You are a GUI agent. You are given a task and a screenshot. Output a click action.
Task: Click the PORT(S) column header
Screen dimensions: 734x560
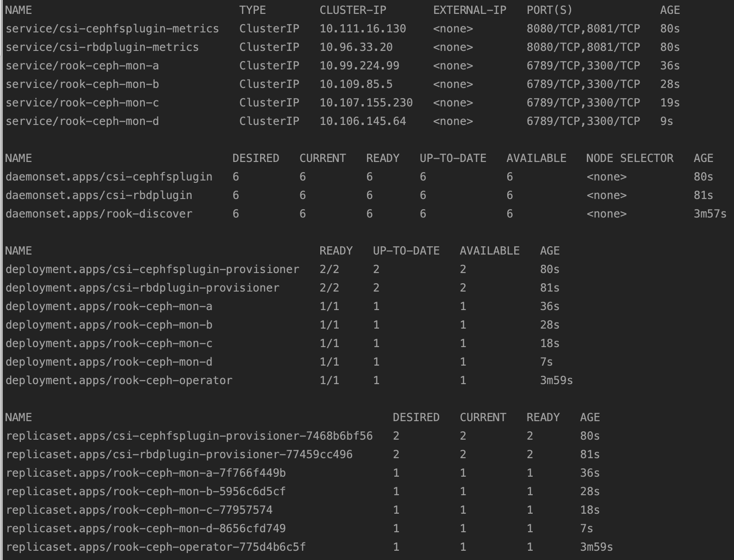coord(549,10)
